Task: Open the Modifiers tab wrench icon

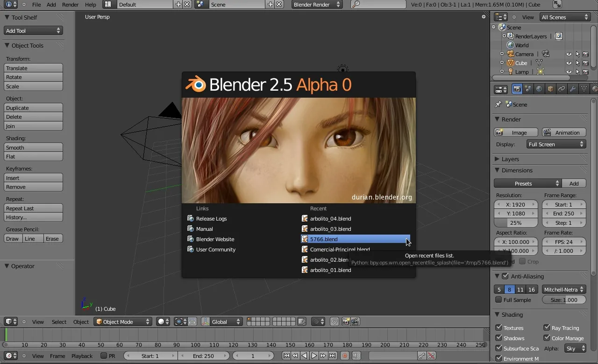Action: 571,89
